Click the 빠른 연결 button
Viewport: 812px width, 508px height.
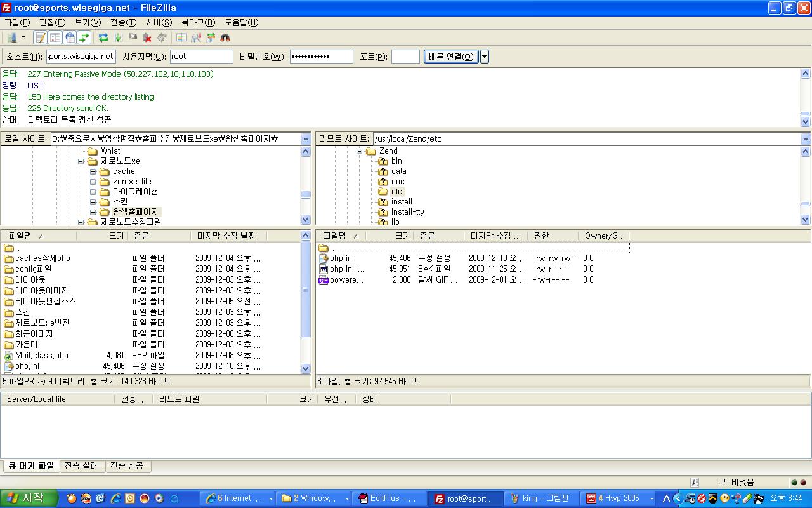[x=451, y=57]
